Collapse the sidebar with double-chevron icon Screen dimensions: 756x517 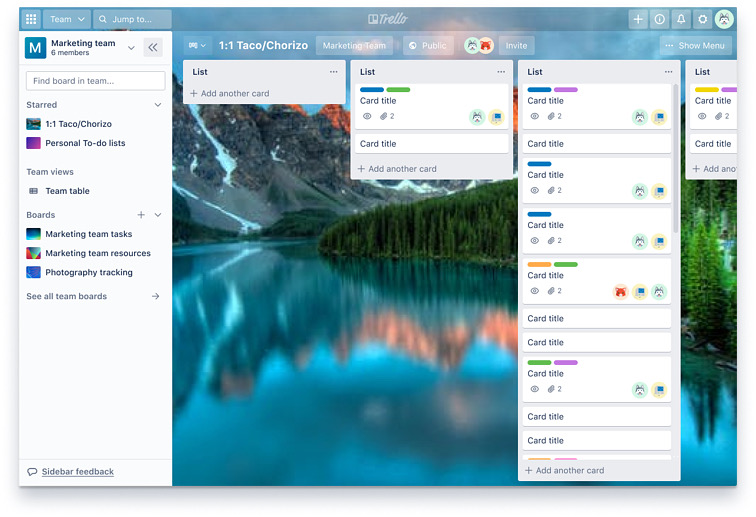[153, 47]
